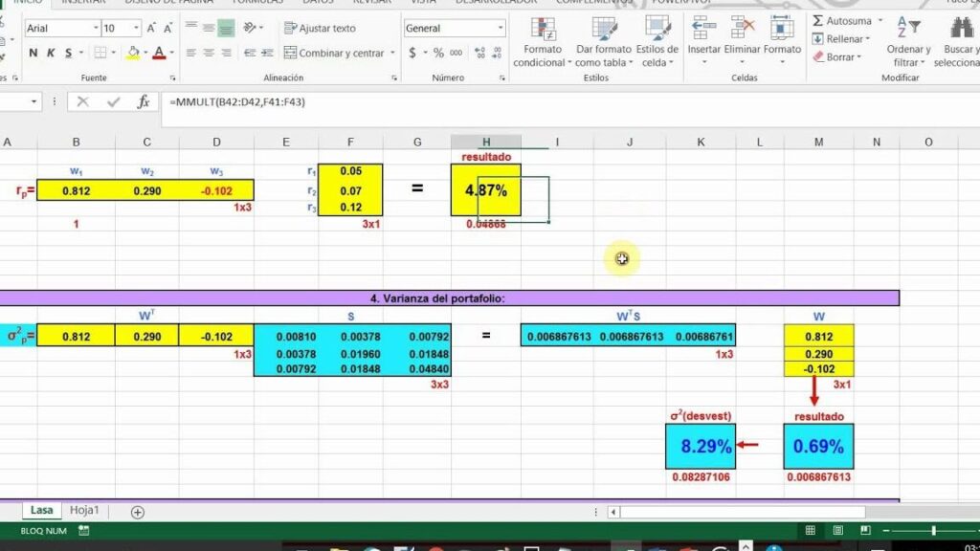Align text to top
The height and width of the screenshot is (551, 980).
(x=191, y=28)
